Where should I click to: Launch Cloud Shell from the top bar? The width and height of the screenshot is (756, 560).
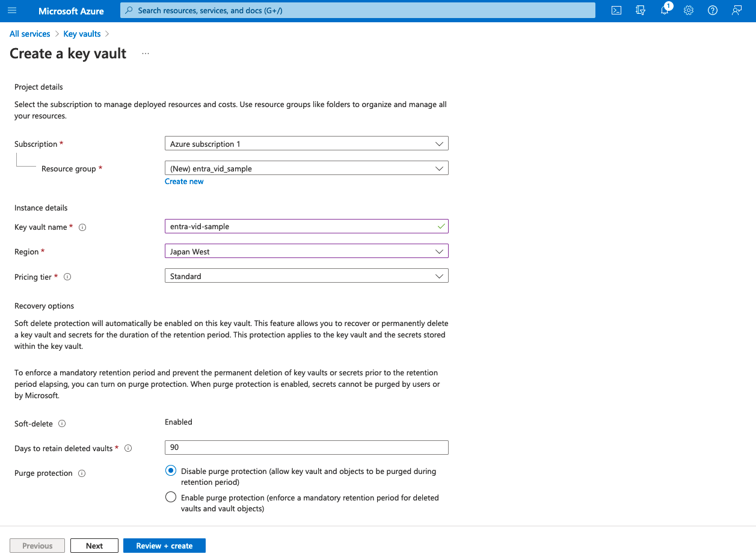616,11
